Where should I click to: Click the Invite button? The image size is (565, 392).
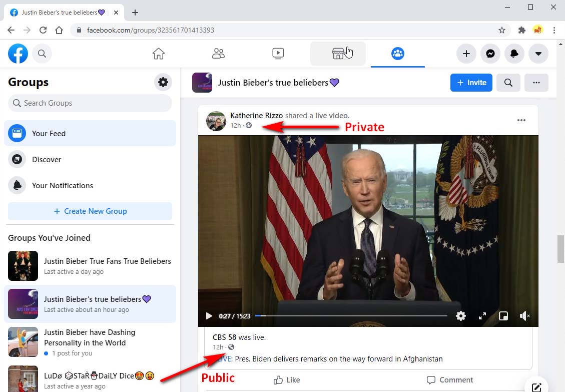coord(471,83)
